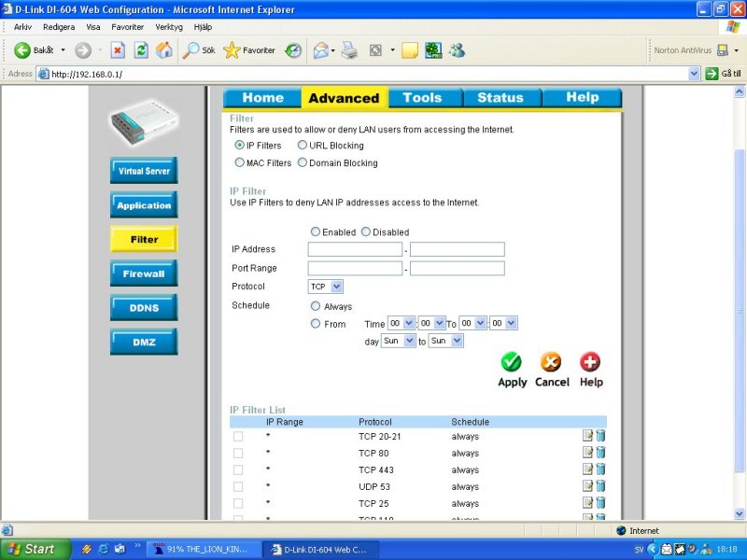Image resolution: width=747 pixels, height=560 pixels.
Task: Check the box for TCP 20-21 row
Action: (x=238, y=436)
